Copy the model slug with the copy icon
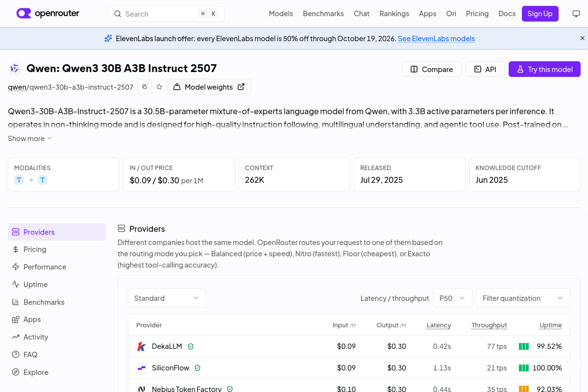The width and height of the screenshot is (588, 392). point(145,87)
